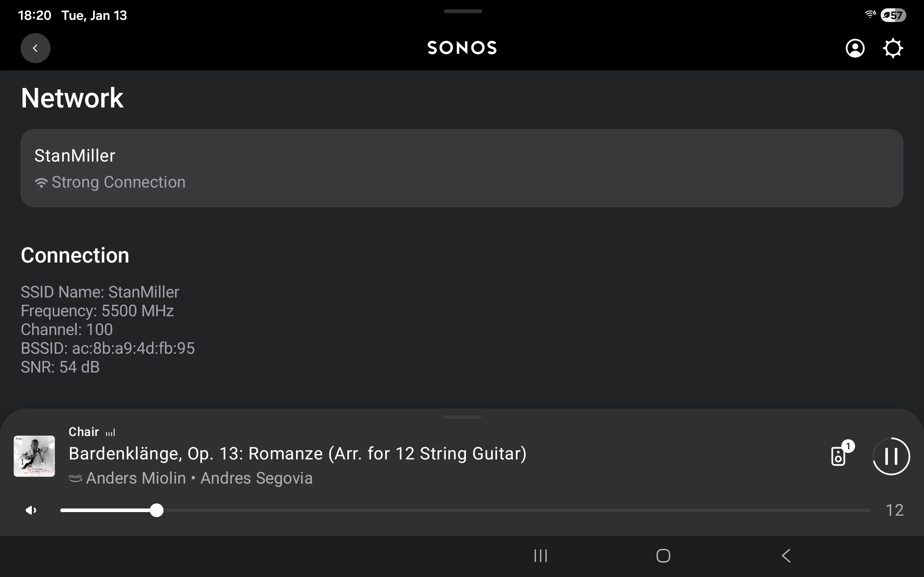Tap the battery indicator showing 57
924x577 pixels.
[x=893, y=15]
